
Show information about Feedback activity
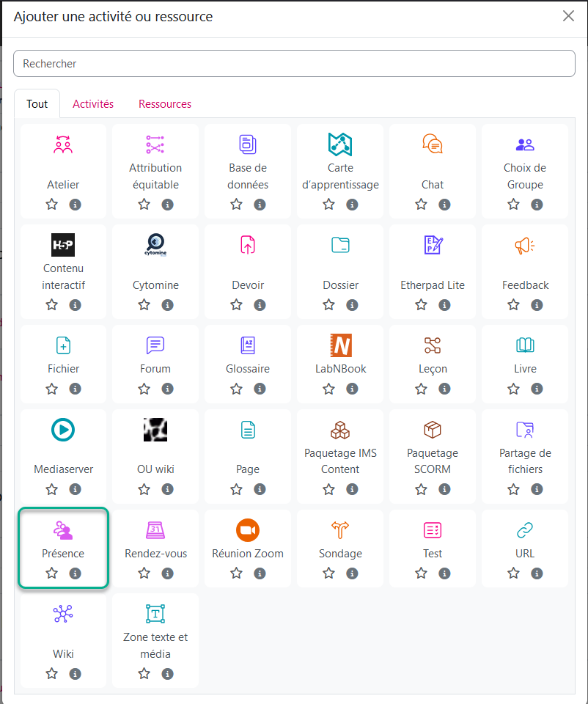coord(537,305)
